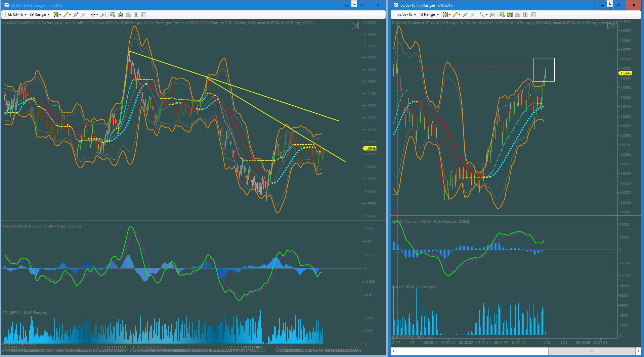644x357 pixels.
Task: Open chart style dropdown in the 13 Range chart
Action: tap(449, 14)
